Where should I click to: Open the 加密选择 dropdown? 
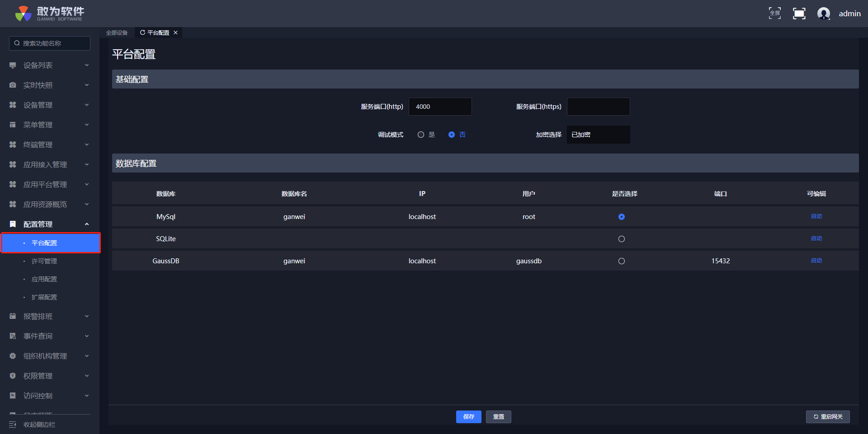point(598,135)
